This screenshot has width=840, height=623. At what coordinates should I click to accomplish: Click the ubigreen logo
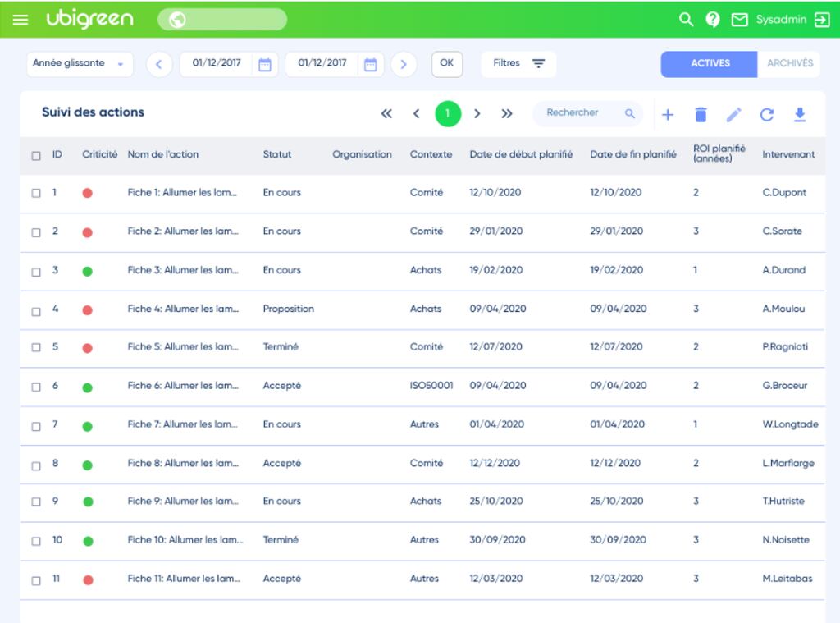pos(90,20)
